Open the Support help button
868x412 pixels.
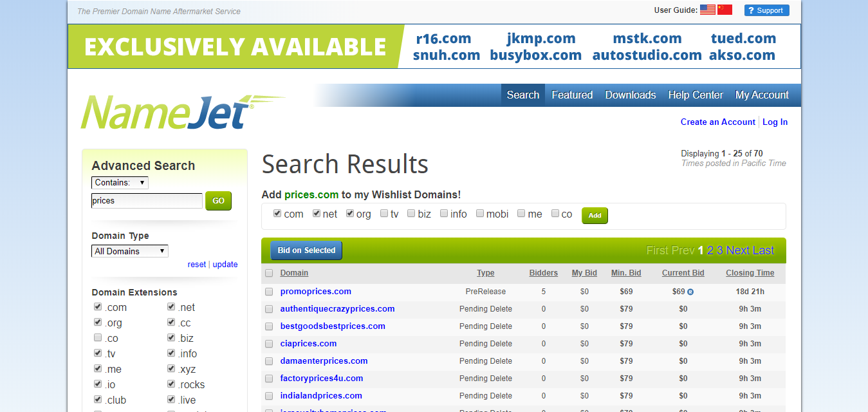pos(766,10)
